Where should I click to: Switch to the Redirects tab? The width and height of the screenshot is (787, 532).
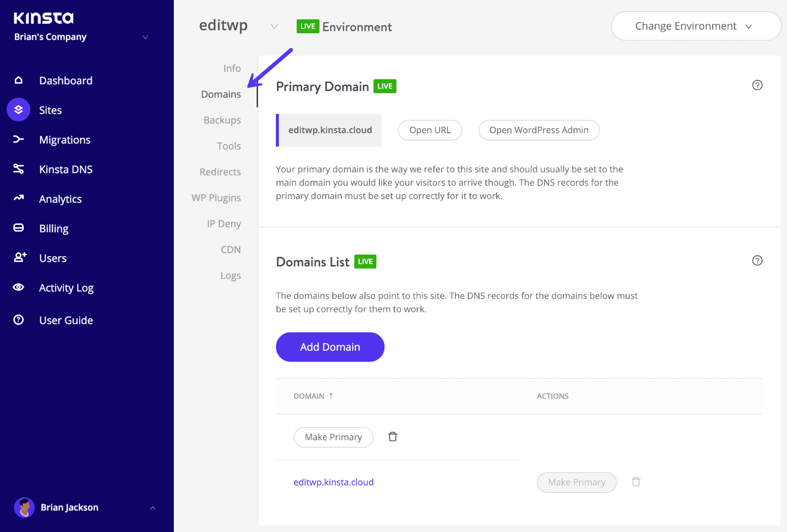220,172
